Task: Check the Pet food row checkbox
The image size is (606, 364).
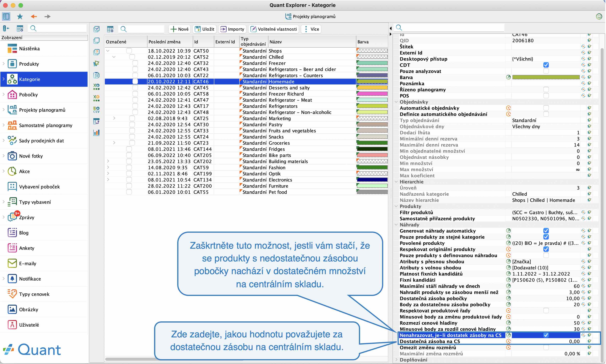Action: click(129, 192)
